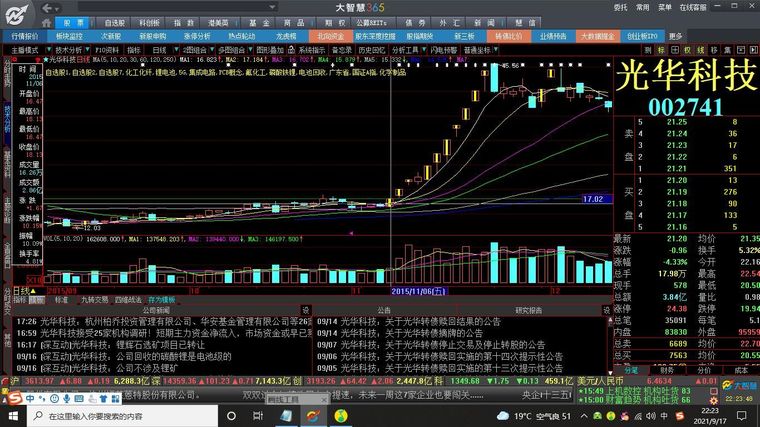Open 在线客服 support
This screenshot has height=427, width=760.
(693, 7)
